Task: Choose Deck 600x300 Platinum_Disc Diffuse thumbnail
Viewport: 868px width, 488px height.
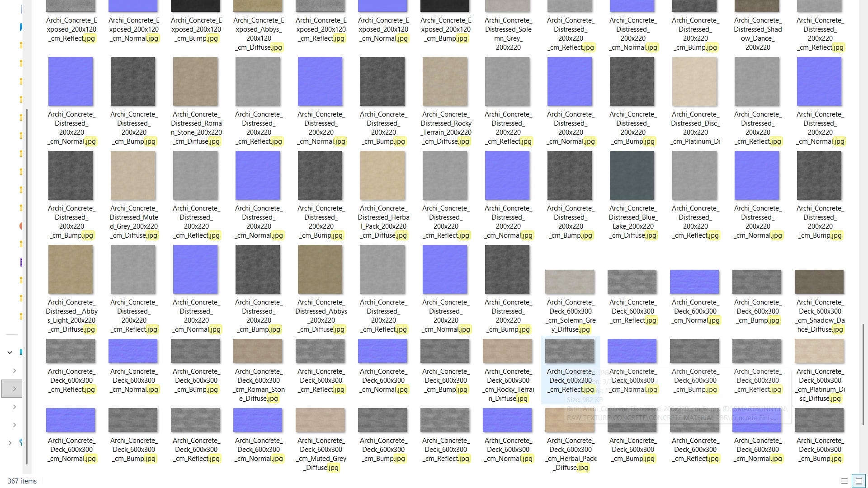Action: (x=819, y=351)
